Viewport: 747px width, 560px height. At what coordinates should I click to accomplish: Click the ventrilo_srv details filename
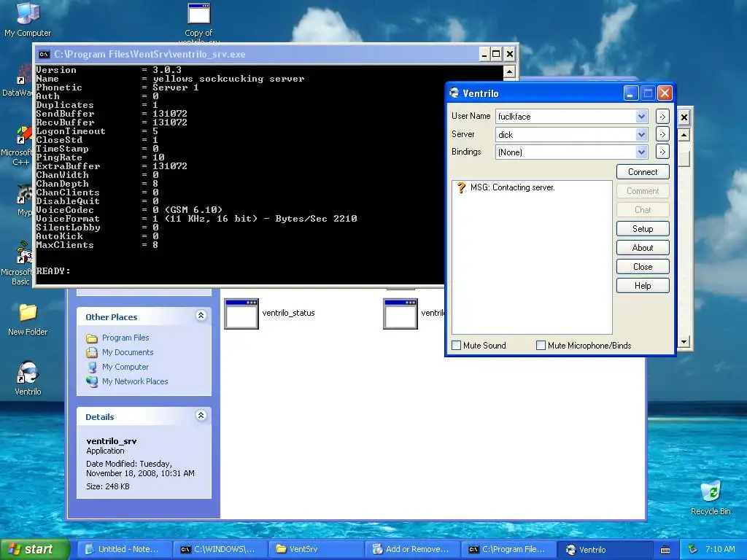(112, 441)
